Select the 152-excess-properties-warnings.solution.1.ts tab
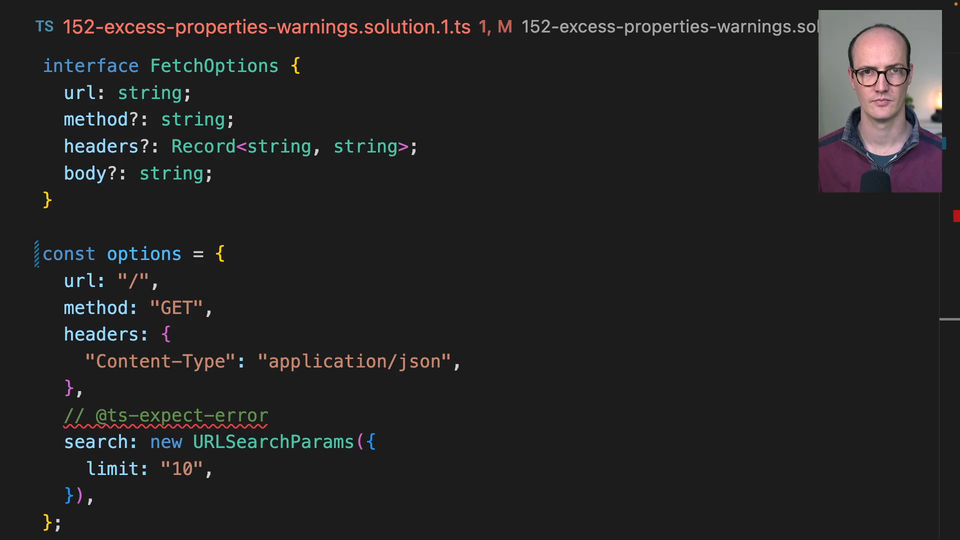Screen dimensions: 960x540 [x=266, y=27]
